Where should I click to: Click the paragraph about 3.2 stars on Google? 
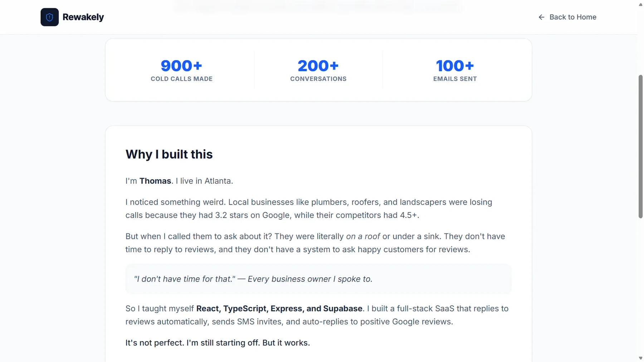pos(309,209)
